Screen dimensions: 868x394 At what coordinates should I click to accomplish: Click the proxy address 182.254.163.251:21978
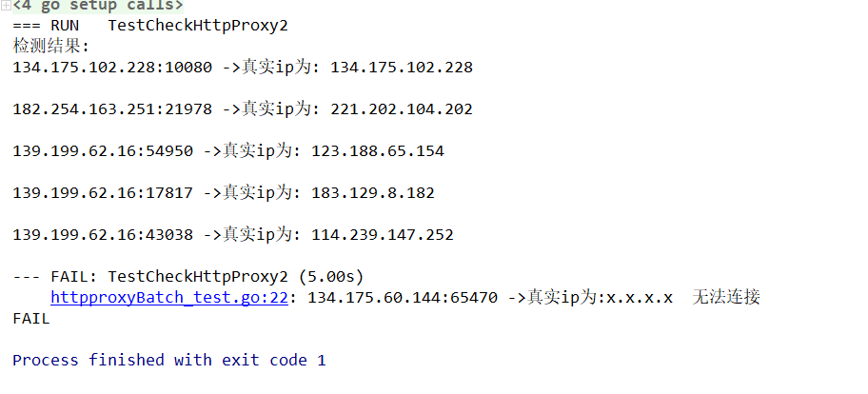(x=112, y=109)
